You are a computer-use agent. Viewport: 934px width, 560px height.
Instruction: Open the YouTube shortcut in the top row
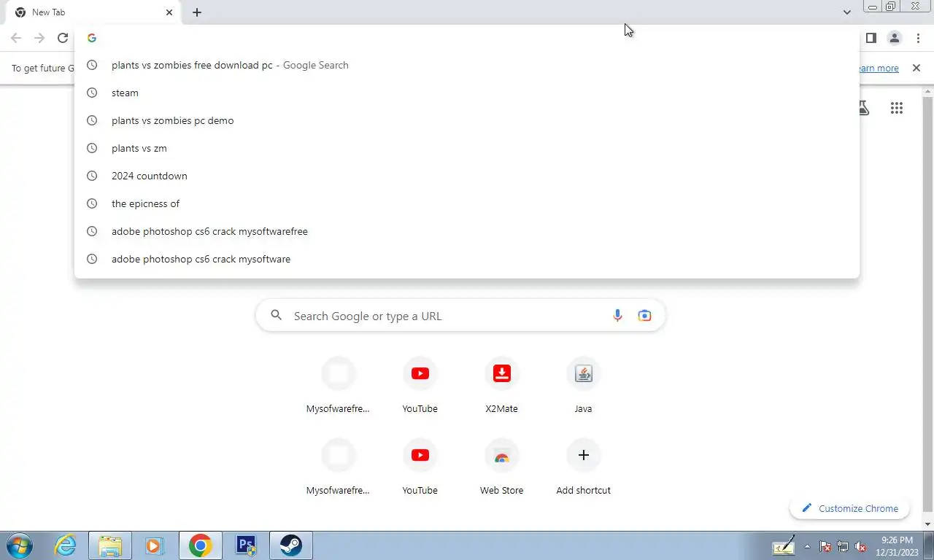420,386
